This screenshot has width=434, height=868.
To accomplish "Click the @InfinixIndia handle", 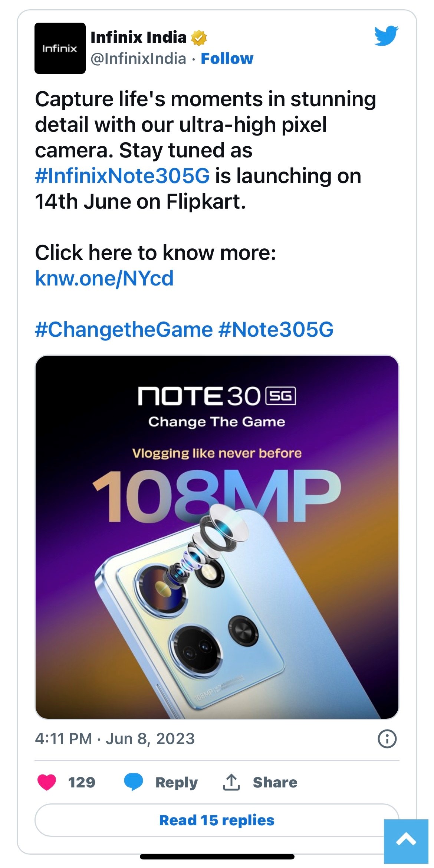I will (x=138, y=59).
